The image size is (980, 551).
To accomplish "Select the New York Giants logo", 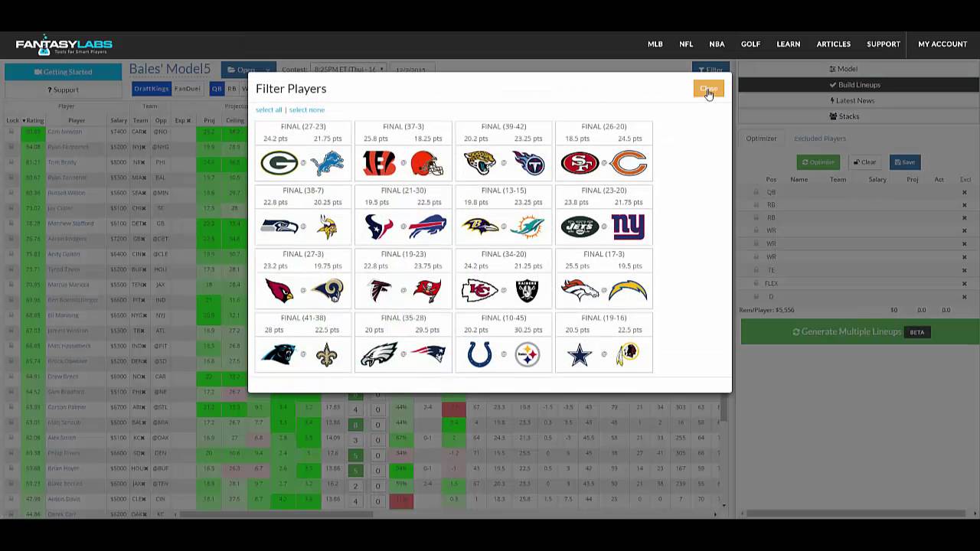I will coord(629,227).
